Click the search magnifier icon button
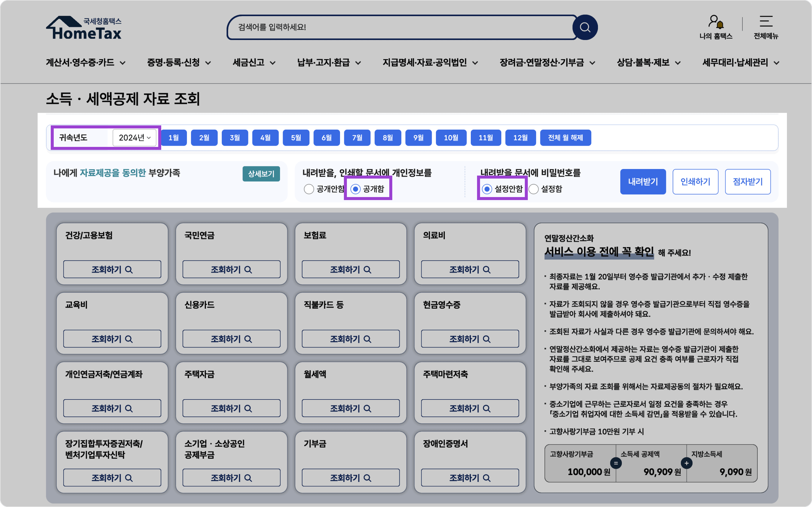Viewport: 812px width, 507px height. click(585, 27)
